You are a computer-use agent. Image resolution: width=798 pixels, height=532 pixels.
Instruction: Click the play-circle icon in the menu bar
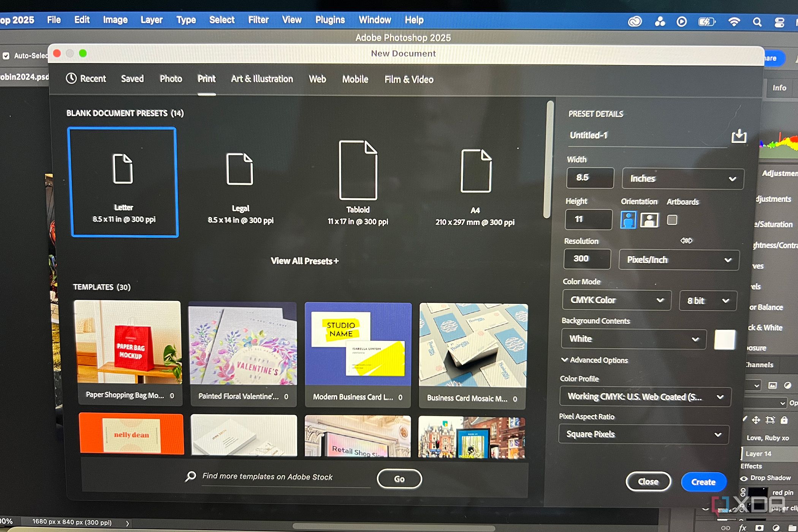[682, 22]
